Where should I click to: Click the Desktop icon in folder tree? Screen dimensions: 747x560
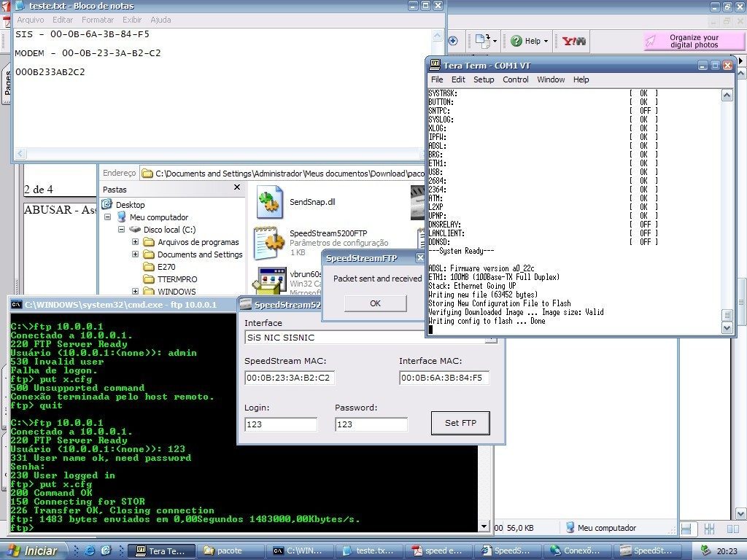click(107, 205)
